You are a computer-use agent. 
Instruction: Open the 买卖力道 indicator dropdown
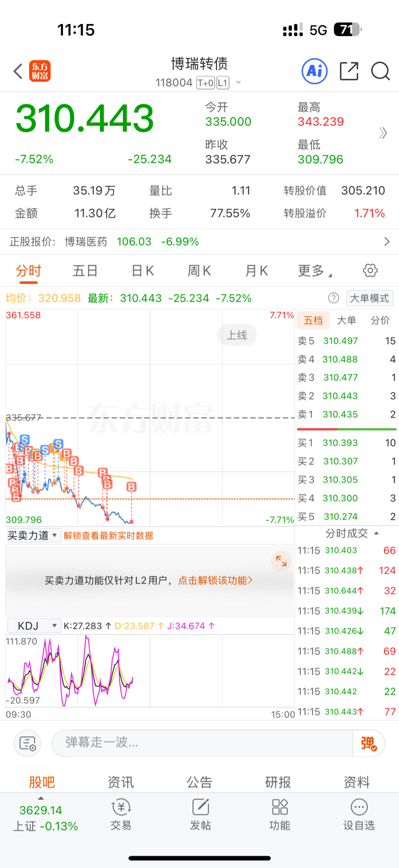click(34, 535)
